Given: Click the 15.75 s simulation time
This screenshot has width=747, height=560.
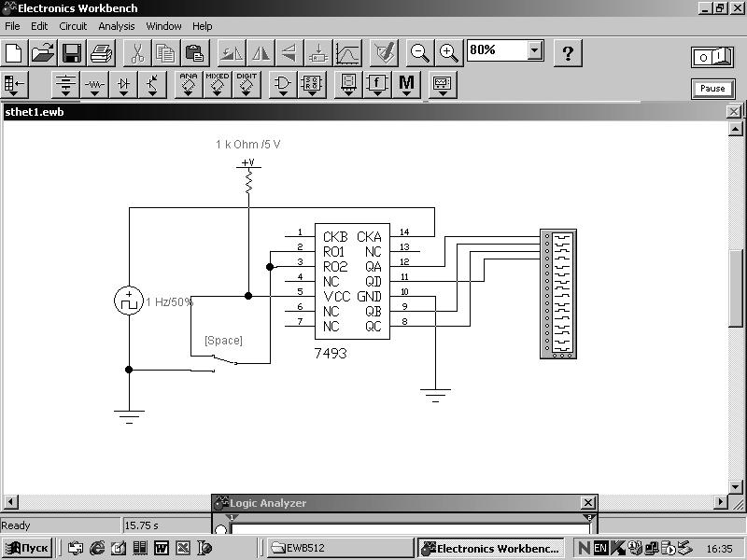Looking at the screenshot, I should pyautogui.click(x=141, y=525).
